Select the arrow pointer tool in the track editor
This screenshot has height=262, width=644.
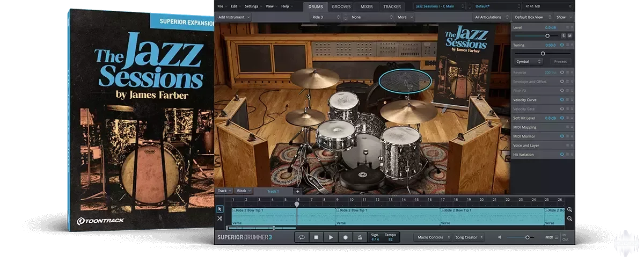click(x=219, y=209)
